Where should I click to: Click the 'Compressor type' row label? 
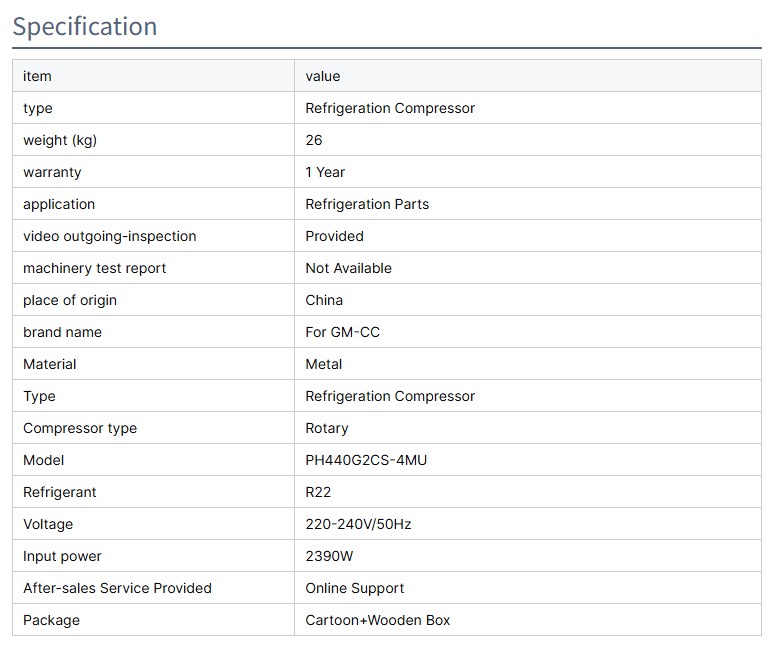pyautogui.click(x=80, y=428)
